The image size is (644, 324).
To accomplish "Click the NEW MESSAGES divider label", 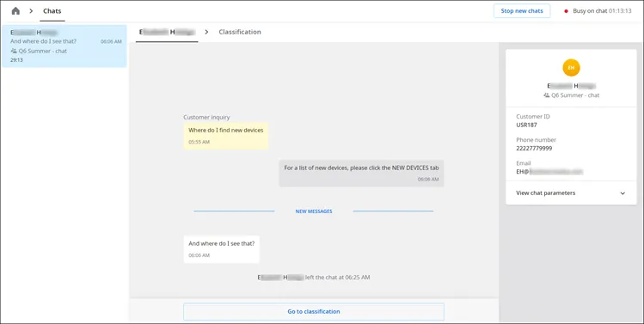I will (x=314, y=211).
